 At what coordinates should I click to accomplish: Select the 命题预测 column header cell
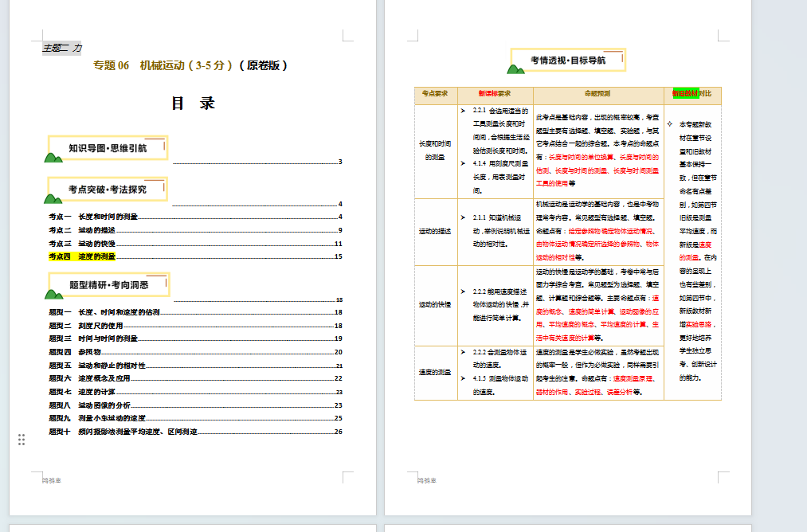tap(597, 94)
